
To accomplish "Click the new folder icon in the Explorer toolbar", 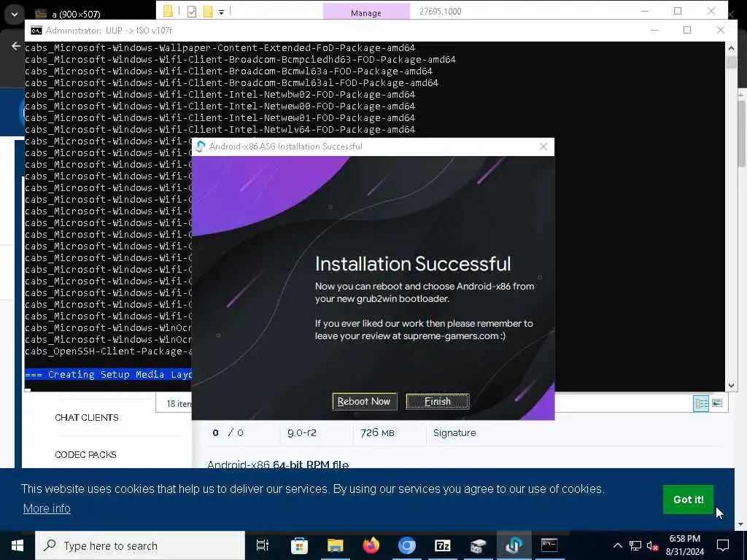I will click(208, 12).
